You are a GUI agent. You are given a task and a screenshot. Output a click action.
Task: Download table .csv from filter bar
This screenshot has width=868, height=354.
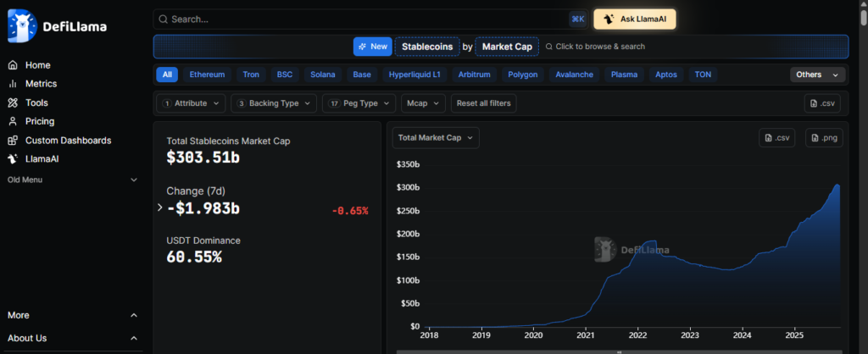coord(822,103)
